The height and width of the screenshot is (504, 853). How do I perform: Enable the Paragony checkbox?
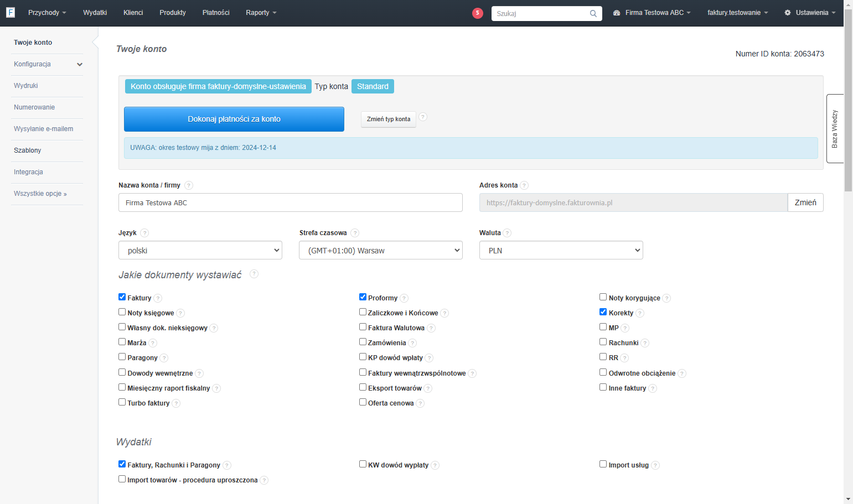pyautogui.click(x=122, y=357)
